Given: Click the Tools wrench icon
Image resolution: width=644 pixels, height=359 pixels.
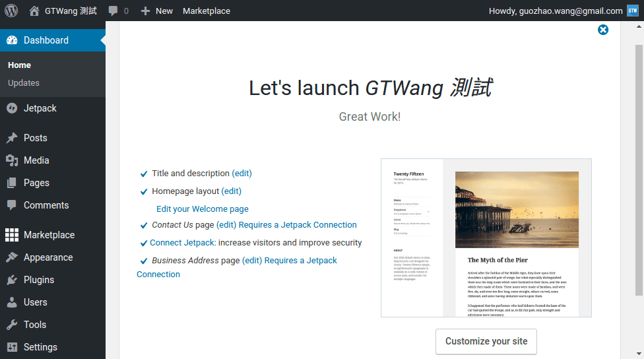Looking at the screenshot, I should [12, 325].
